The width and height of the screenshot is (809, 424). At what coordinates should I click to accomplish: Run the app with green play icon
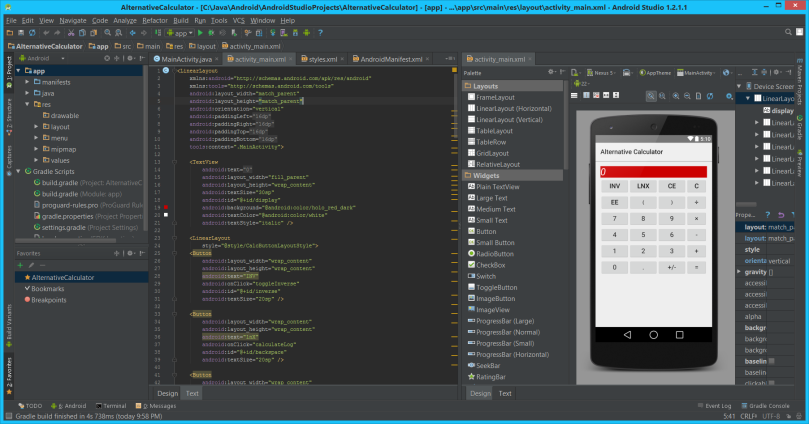[x=200, y=32]
